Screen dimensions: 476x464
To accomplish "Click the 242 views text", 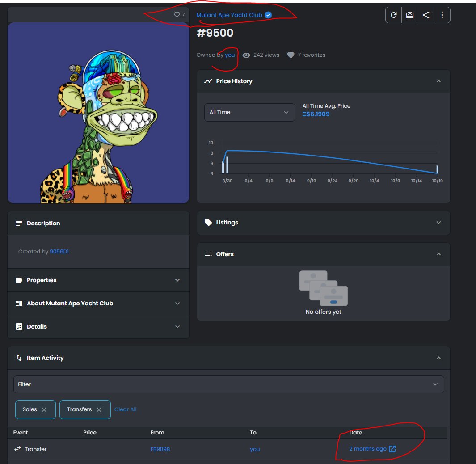I will coord(266,55).
